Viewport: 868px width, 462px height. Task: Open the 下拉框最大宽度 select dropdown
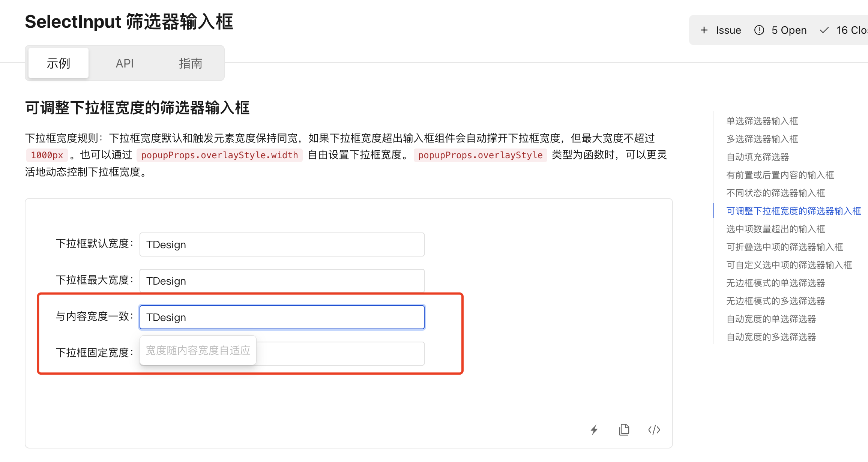pyautogui.click(x=281, y=280)
